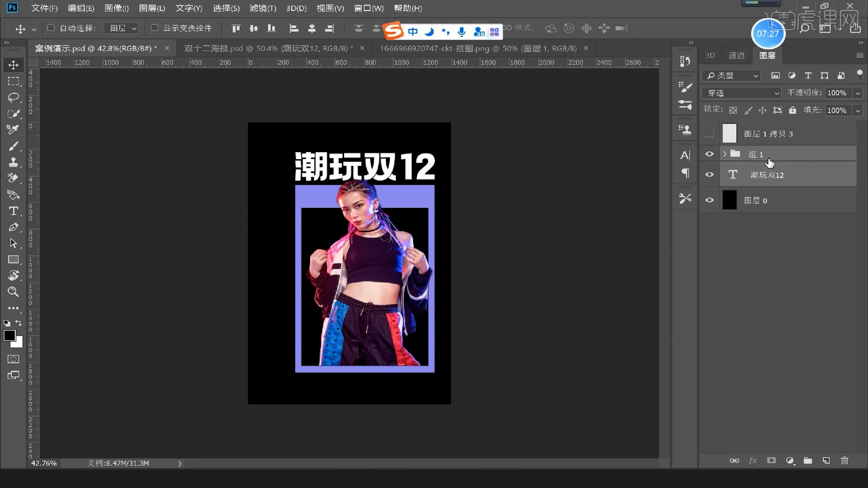Open the fill 100% dropdown arrow
This screenshot has height=488, width=868.
pyautogui.click(x=858, y=110)
